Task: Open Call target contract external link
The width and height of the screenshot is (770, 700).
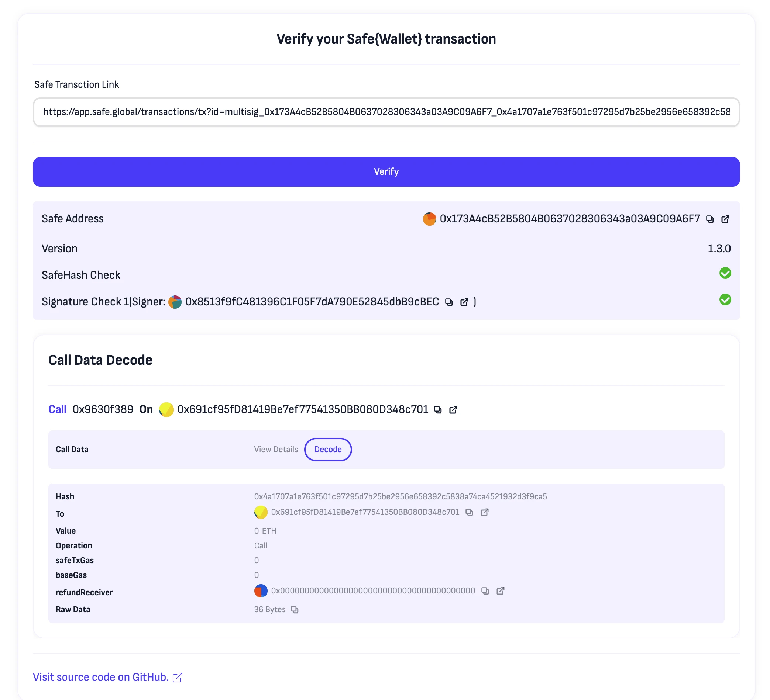Action: (453, 410)
